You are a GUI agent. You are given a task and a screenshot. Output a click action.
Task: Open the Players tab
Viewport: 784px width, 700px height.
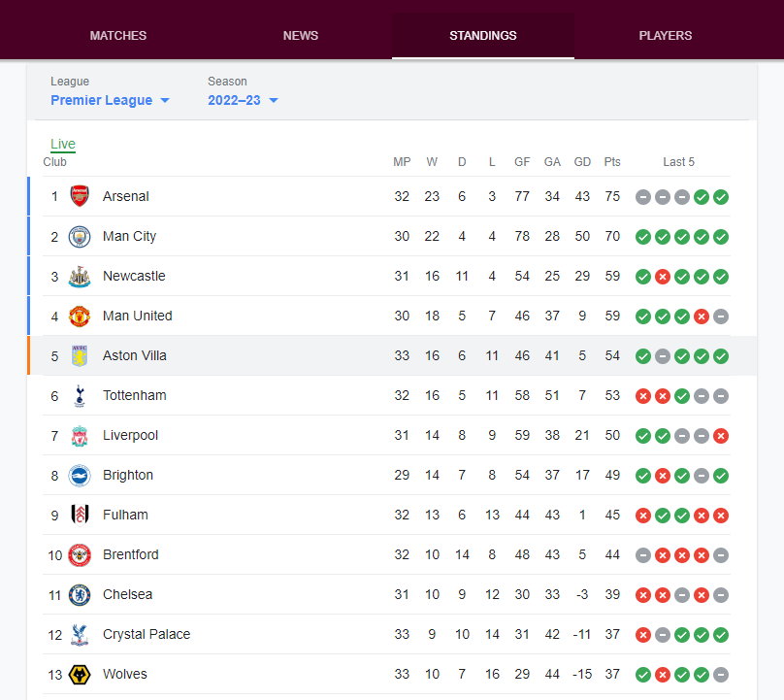666,36
